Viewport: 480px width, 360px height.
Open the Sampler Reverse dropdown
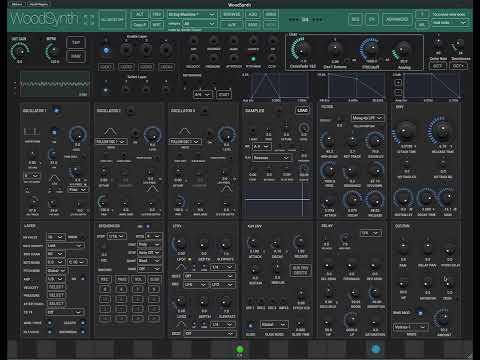click(272, 158)
